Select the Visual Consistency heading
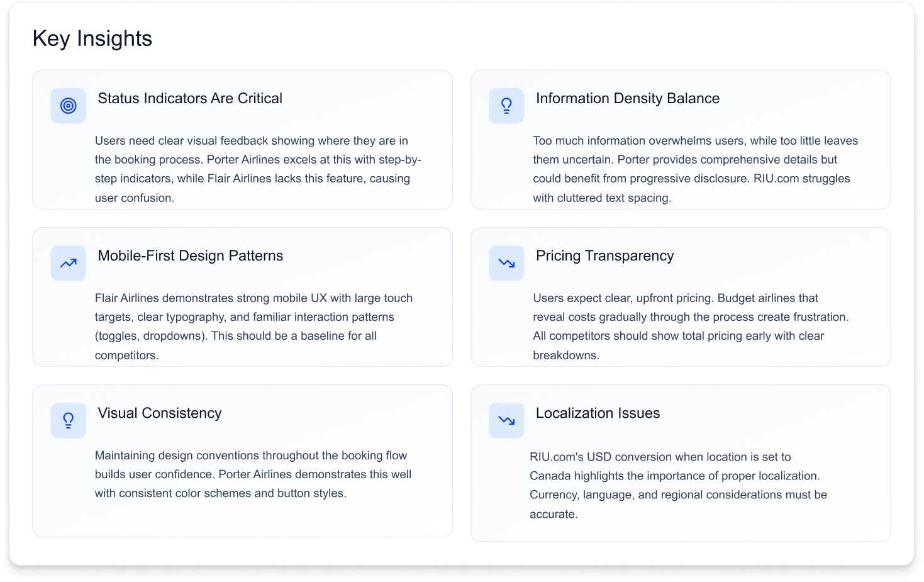This screenshot has width=924, height=582. click(160, 413)
